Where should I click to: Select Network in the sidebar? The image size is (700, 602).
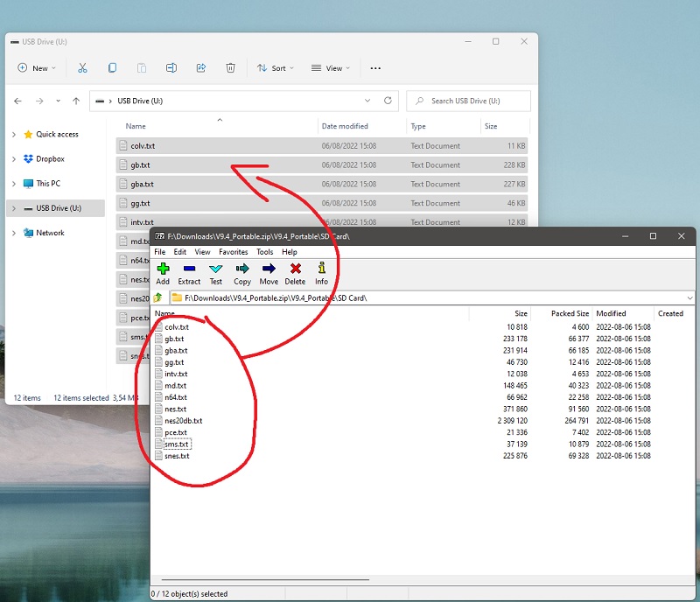pyautogui.click(x=50, y=232)
